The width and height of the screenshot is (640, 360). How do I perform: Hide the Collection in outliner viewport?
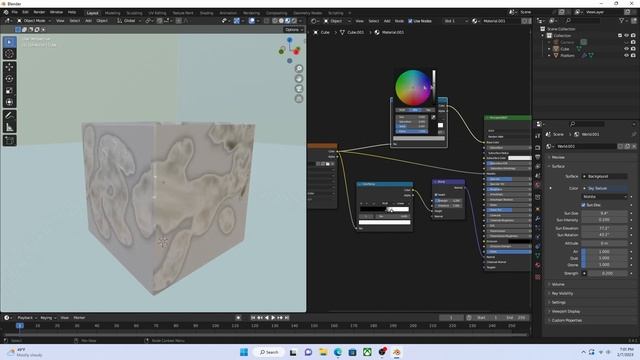(627, 36)
